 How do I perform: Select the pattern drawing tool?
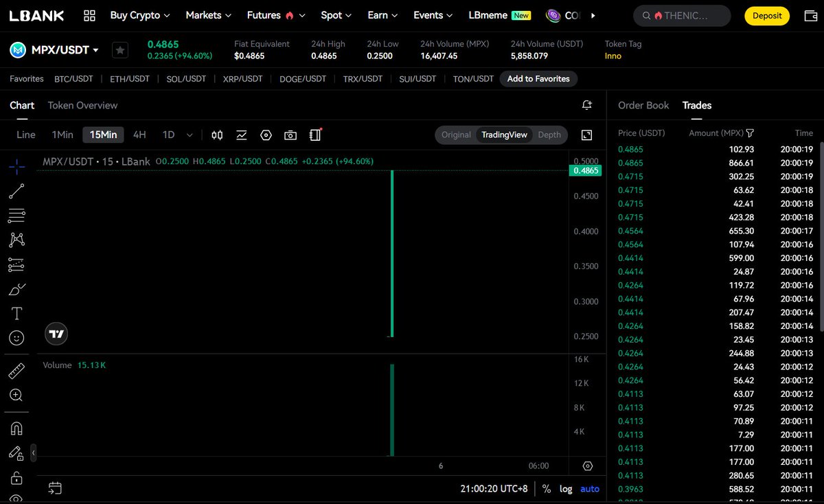(16, 240)
